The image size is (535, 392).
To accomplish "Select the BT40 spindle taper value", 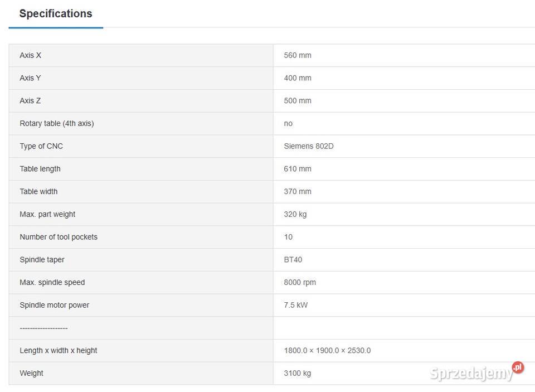I will coord(293,260).
